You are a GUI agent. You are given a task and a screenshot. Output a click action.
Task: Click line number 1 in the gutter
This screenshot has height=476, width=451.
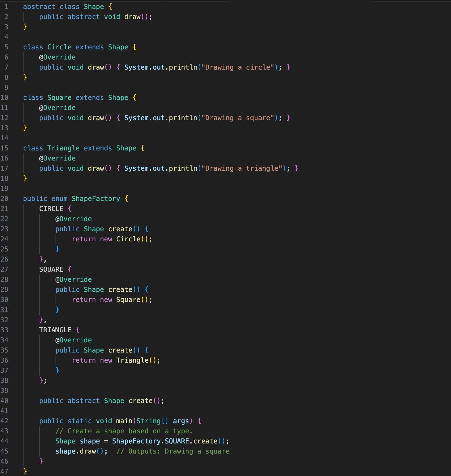(6, 7)
